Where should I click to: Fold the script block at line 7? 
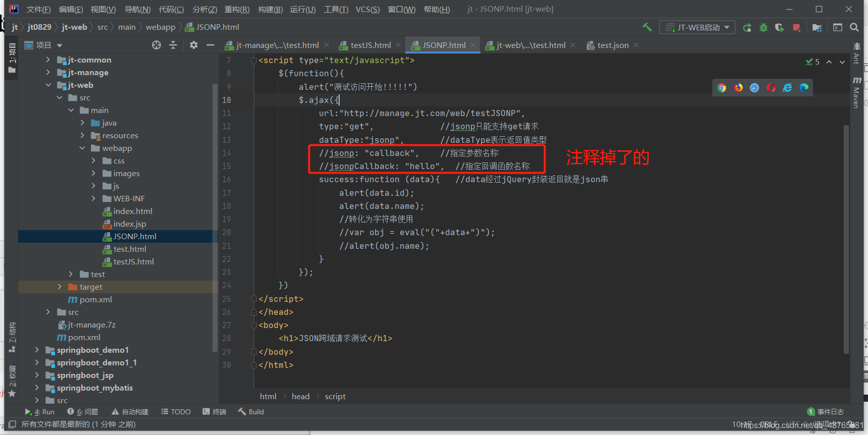click(254, 61)
